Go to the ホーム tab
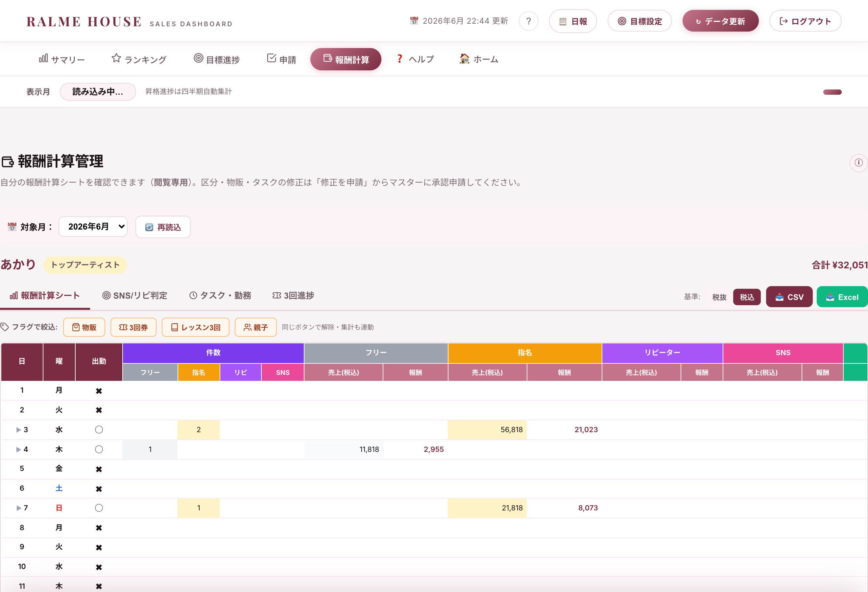868x592 pixels. [x=479, y=59]
